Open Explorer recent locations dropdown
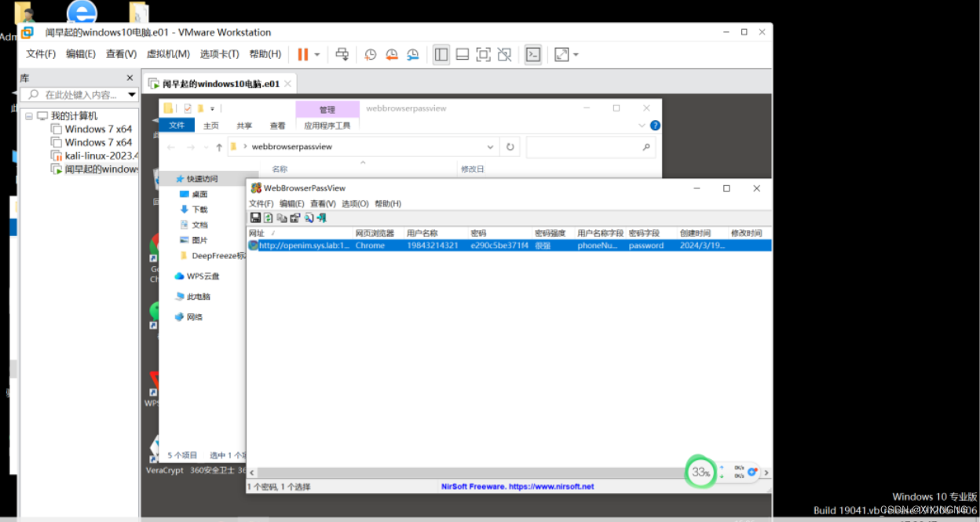Viewport: 980px width, 522px height. pos(206,147)
